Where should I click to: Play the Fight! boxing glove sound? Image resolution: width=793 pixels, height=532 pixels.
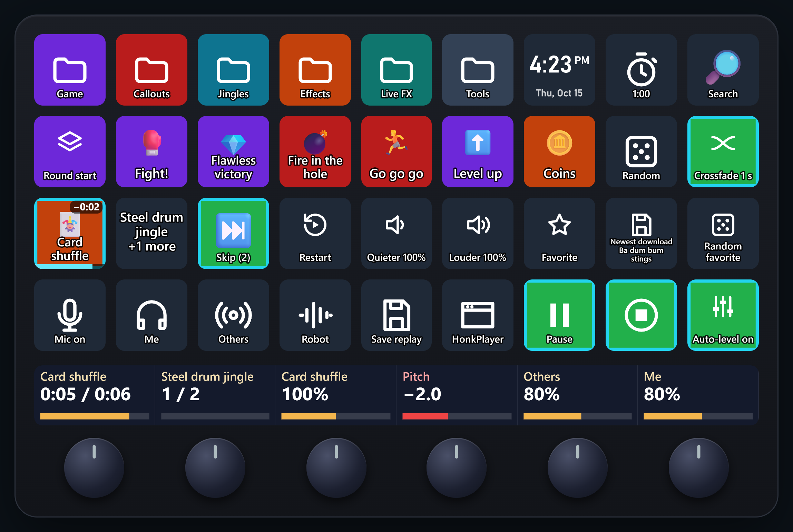pyautogui.click(x=151, y=151)
